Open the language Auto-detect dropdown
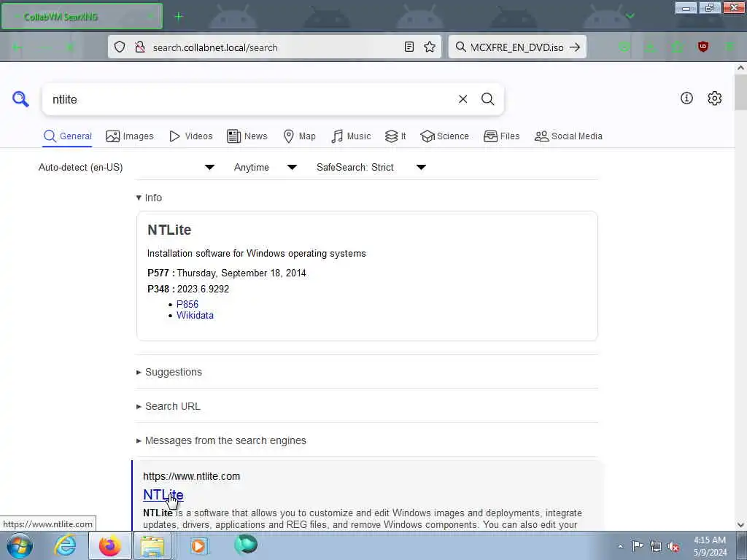747x560 pixels. tap(126, 167)
